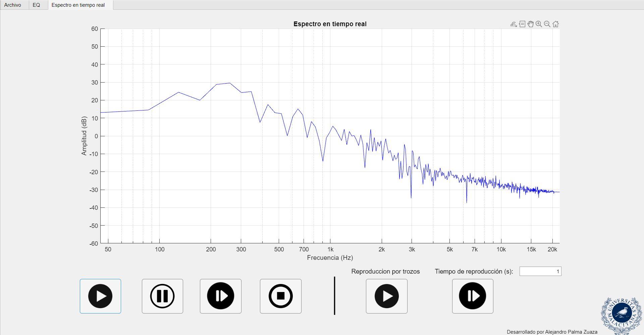Edit the Tiempo de reproducción field
644x335 pixels.
(x=540, y=271)
